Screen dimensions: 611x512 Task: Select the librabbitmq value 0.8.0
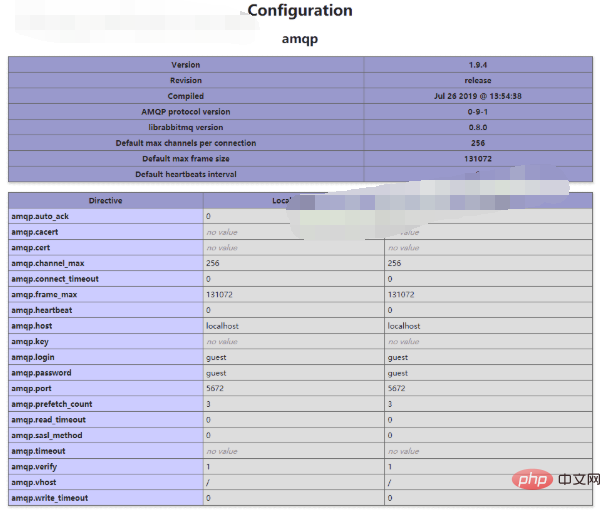coord(478,127)
